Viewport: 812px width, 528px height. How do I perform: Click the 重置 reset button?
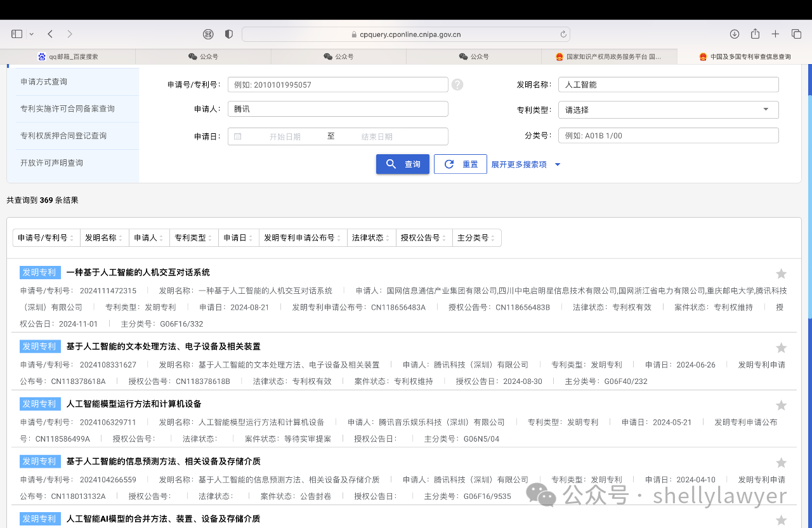click(x=461, y=164)
